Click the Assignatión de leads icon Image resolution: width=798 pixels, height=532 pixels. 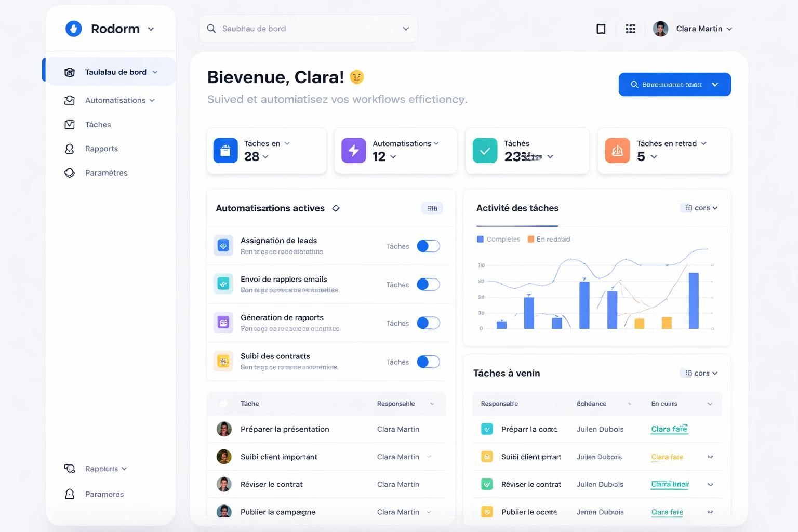[223, 246]
